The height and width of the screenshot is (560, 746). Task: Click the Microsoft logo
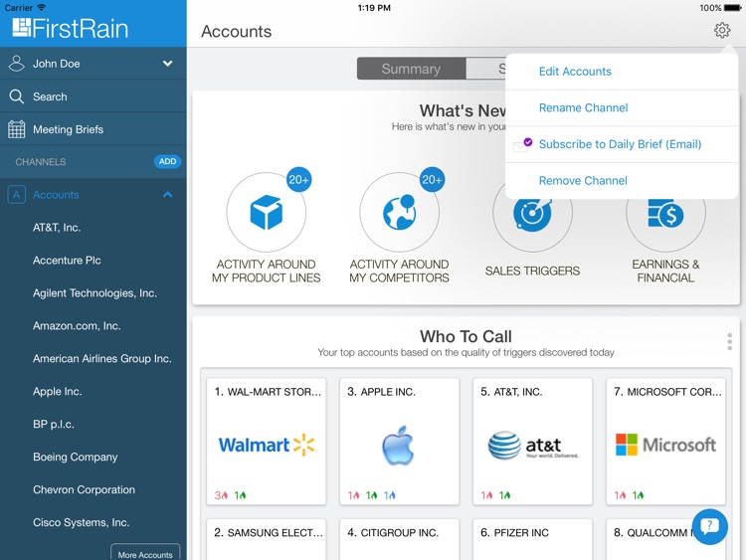(x=665, y=445)
